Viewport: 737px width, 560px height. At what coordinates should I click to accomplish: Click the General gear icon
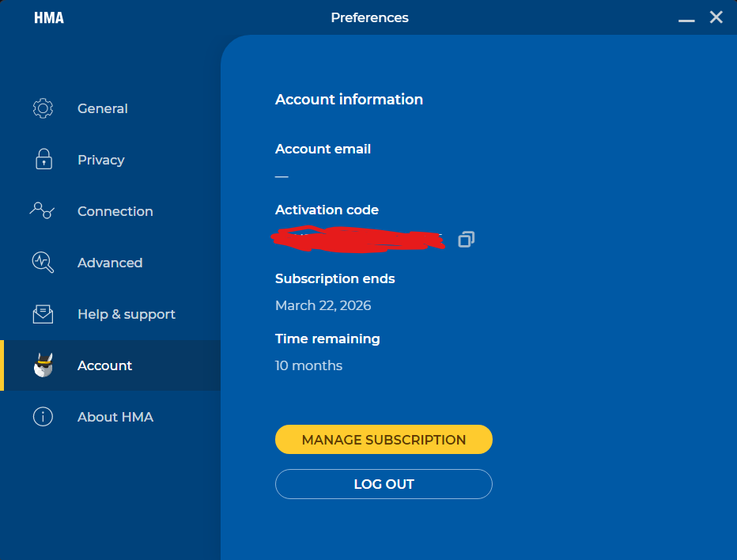pos(43,108)
